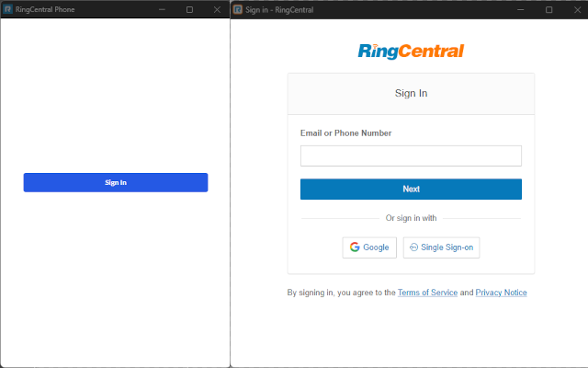The height and width of the screenshot is (368, 588).
Task: Click the app icon in the Sign in window title bar
Action: click(238, 9)
